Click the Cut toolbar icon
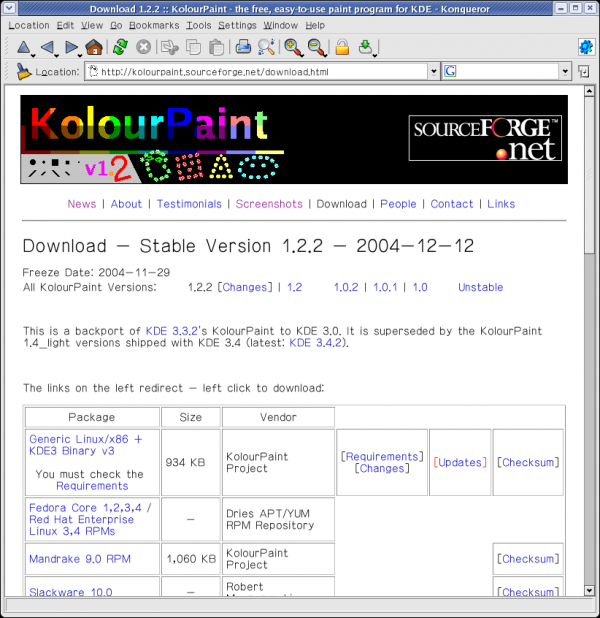The image size is (600, 618). point(170,47)
